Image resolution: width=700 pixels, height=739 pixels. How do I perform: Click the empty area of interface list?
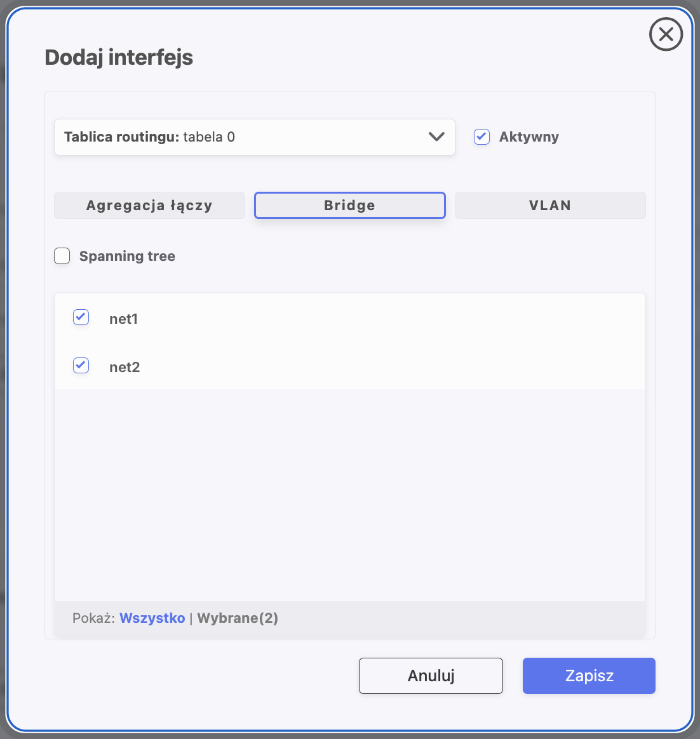[349, 495]
